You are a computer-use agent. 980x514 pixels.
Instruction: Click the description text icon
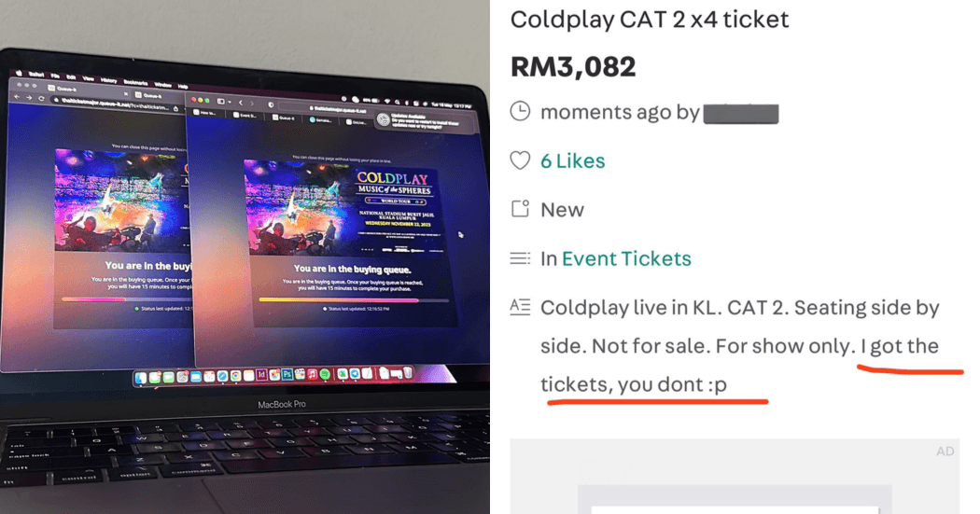click(x=519, y=307)
